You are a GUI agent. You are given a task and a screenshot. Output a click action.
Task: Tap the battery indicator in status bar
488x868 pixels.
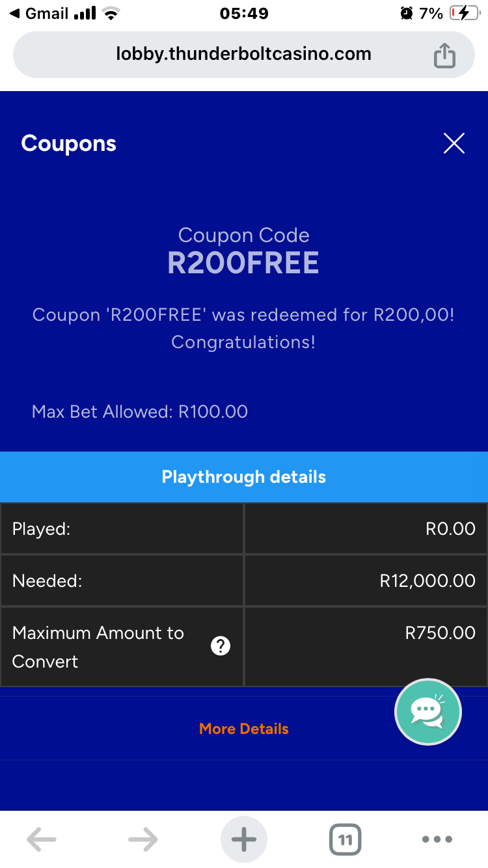point(463,13)
